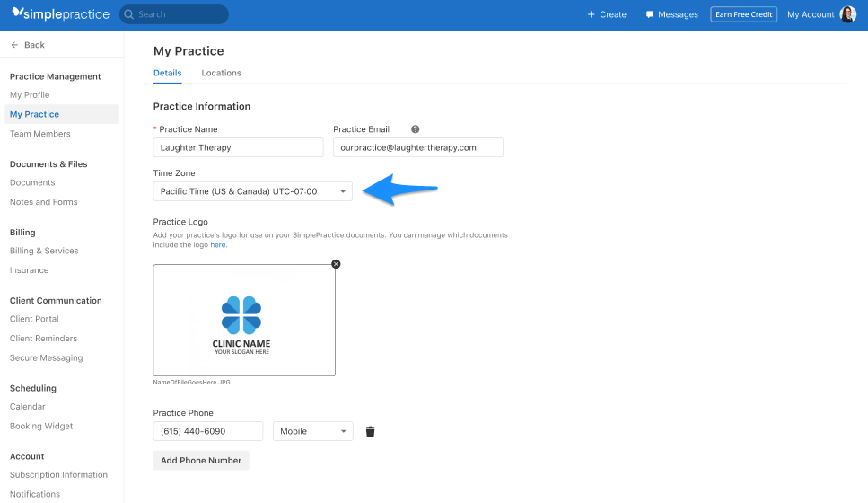Screen dimensions: 868x503
Task: Click the Earn Free Credit button
Action: (x=743, y=14)
